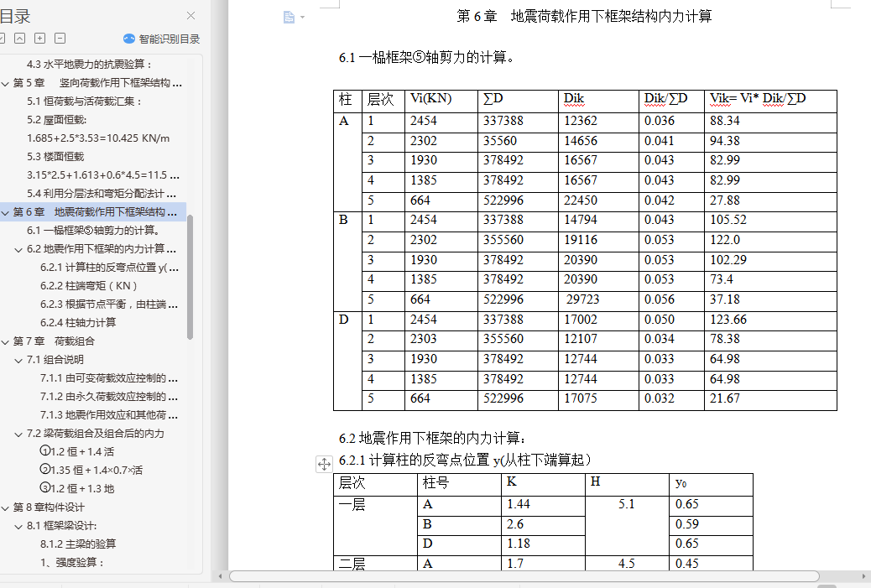Click the minus icon to lower heading level
871x588 pixels.
click(x=60, y=39)
